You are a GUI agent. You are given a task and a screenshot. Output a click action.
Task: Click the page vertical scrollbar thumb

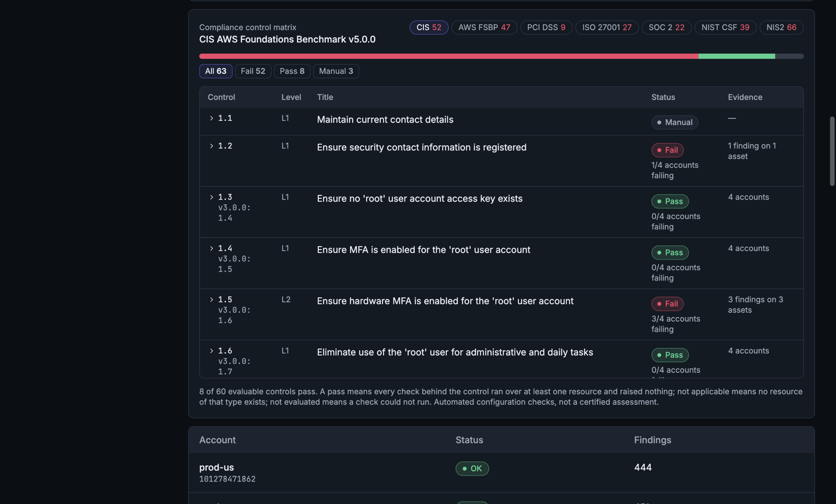832,151
